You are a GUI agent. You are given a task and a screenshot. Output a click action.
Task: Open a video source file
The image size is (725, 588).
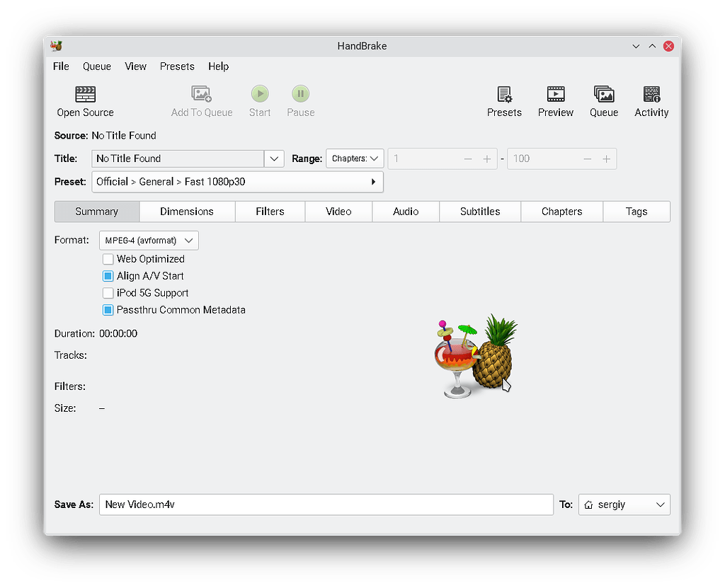coord(84,100)
